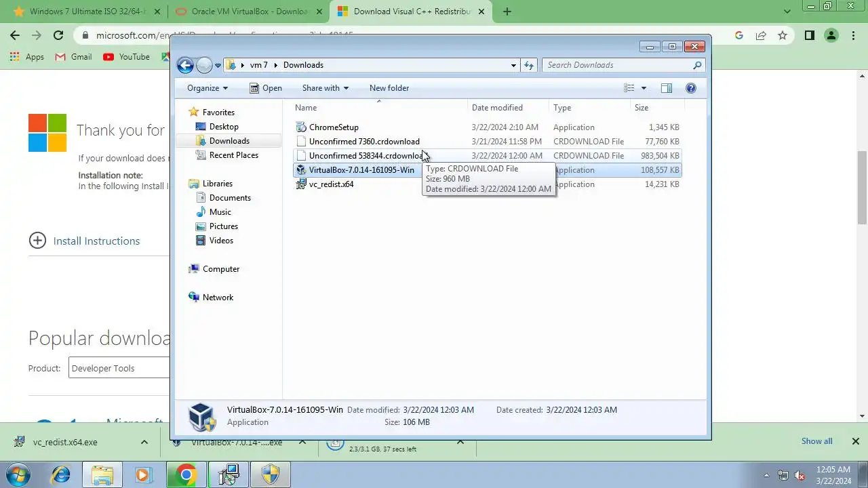This screenshot has width=868, height=488.
Task: Click the share page icon in Chrome
Action: pos(761,35)
